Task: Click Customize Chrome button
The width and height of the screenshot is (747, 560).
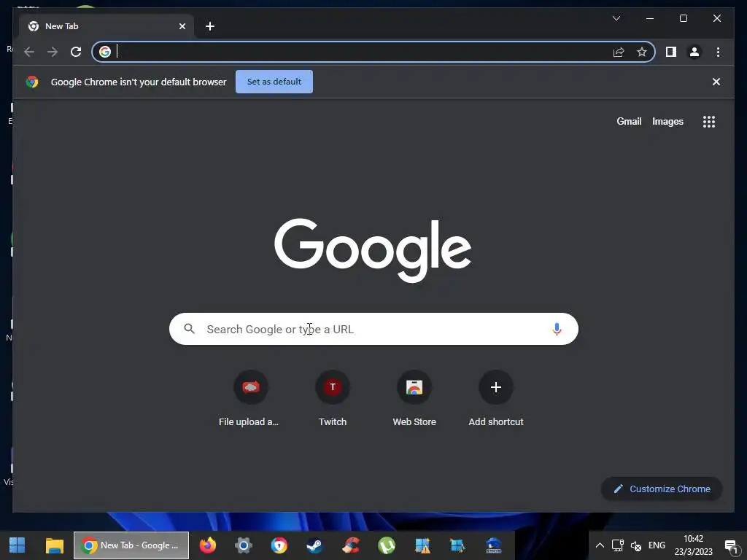Action: [662, 489]
